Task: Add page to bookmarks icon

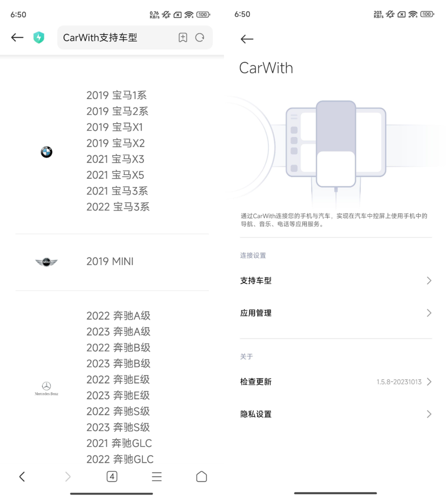Action: pyautogui.click(x=183, y=38)
